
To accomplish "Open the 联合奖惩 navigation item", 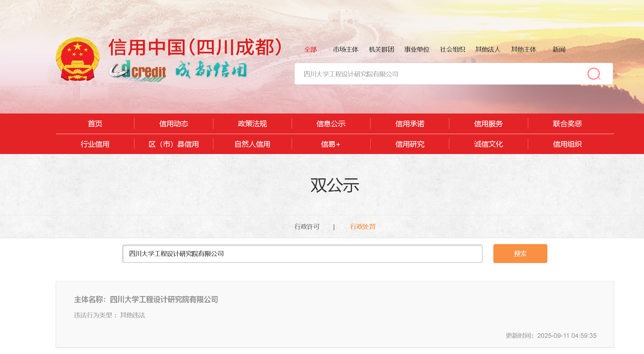I will pyautogui.click(x=567, y=124).
